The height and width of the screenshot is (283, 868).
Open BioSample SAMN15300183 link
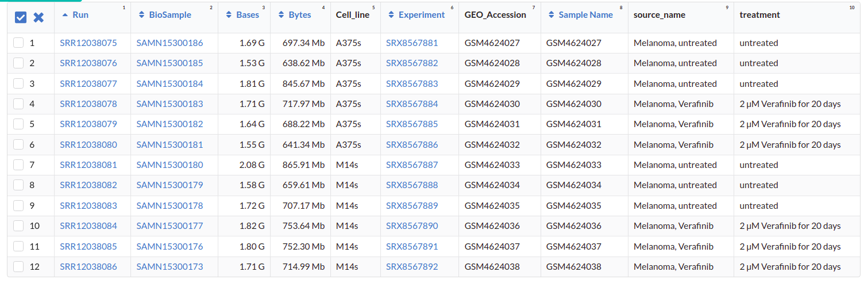169,104
